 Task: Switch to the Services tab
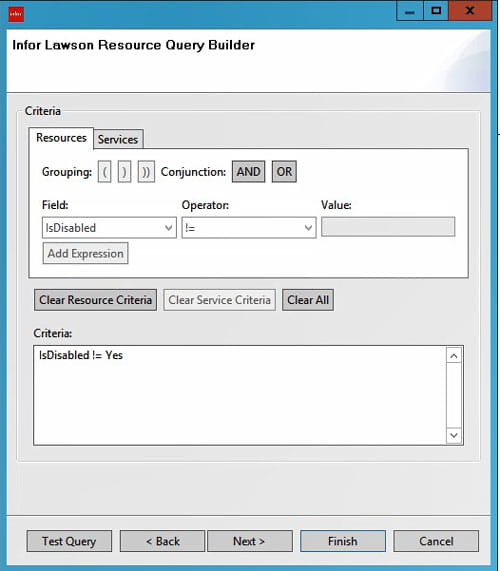click(118, 139)
